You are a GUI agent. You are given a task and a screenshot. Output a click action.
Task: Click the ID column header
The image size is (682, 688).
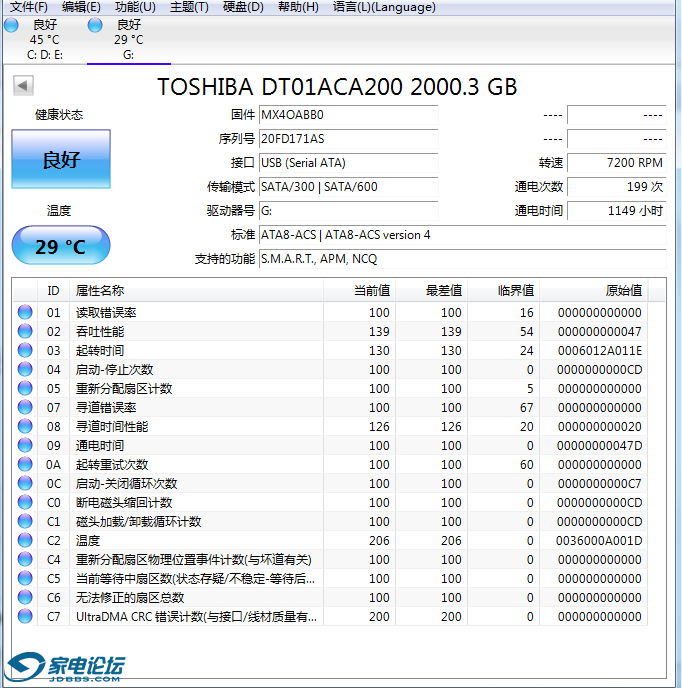tap(53, 290)
